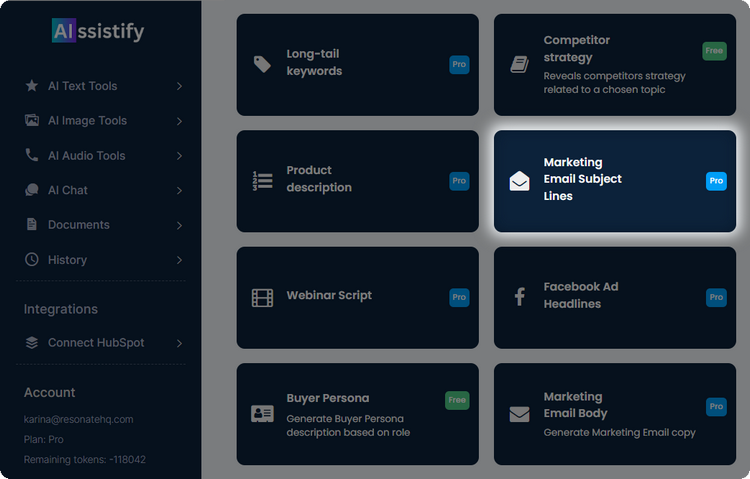Click the book icon on Competitor strategy
The height and width of the screenshot is (479, 750).
(x=519, y=64)
